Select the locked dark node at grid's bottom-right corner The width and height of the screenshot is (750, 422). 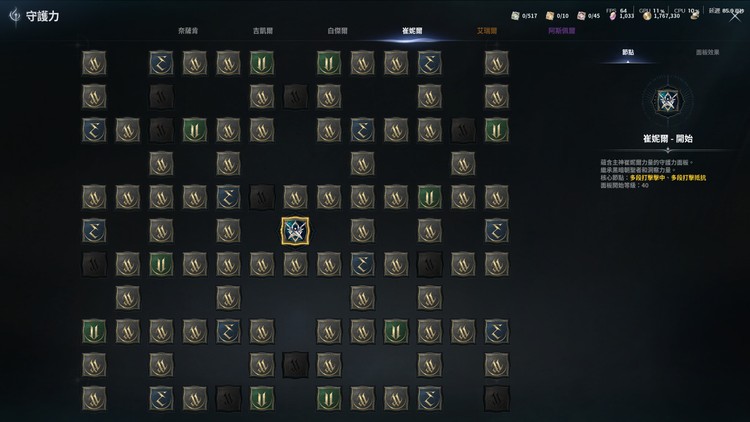tap(496, 398)
